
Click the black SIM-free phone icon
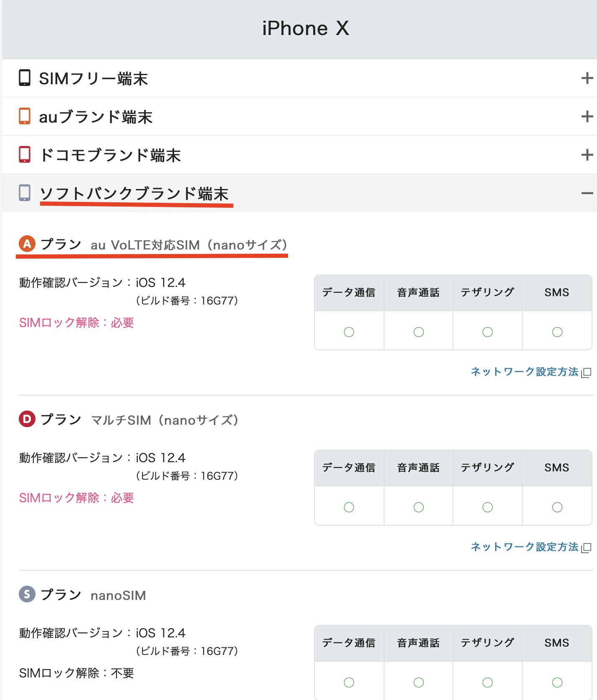click(x=25, y=78)
